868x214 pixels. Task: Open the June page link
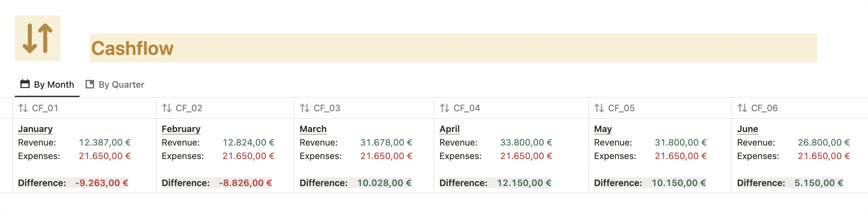pos(747,129)
